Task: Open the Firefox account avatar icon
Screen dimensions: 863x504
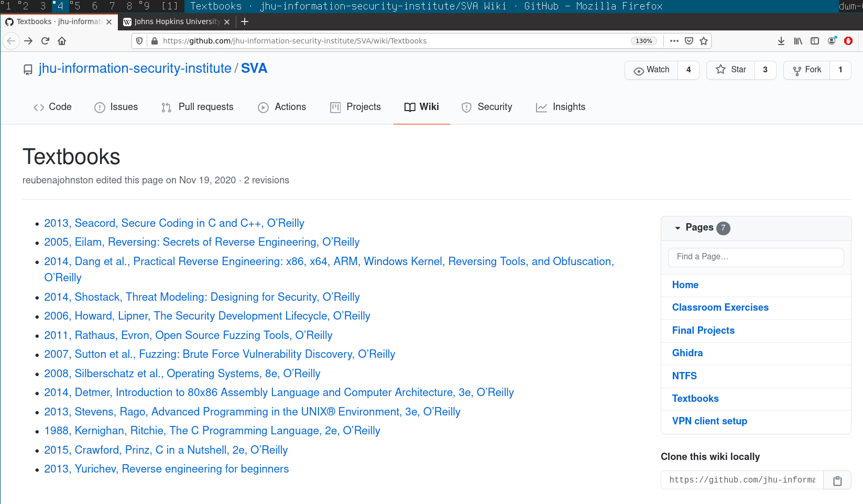Action: pos(832,41)
